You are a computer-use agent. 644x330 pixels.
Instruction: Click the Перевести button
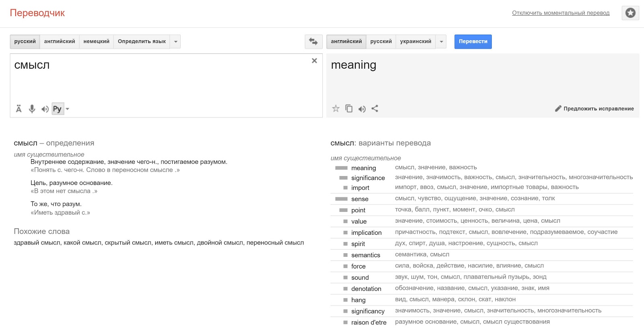473,41
